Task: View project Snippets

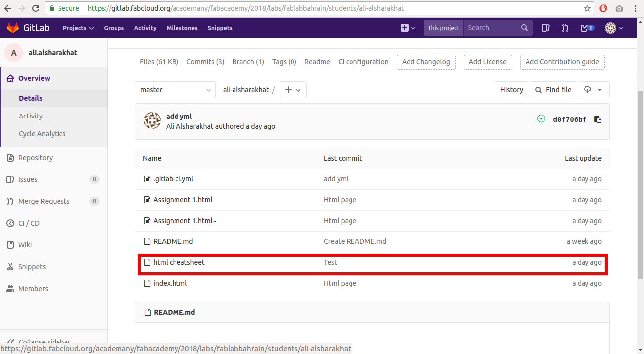Action: pyautogui.click(x=31, y=266)
